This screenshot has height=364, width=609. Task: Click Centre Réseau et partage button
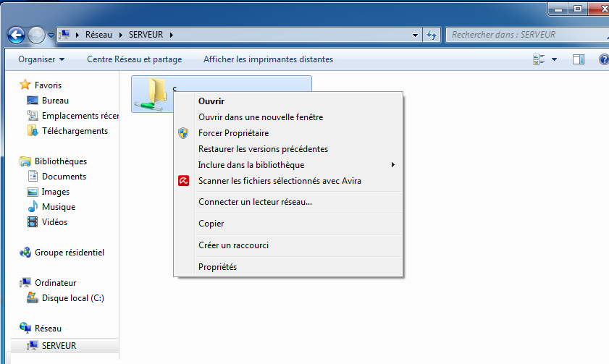click(x=134, y=59)
